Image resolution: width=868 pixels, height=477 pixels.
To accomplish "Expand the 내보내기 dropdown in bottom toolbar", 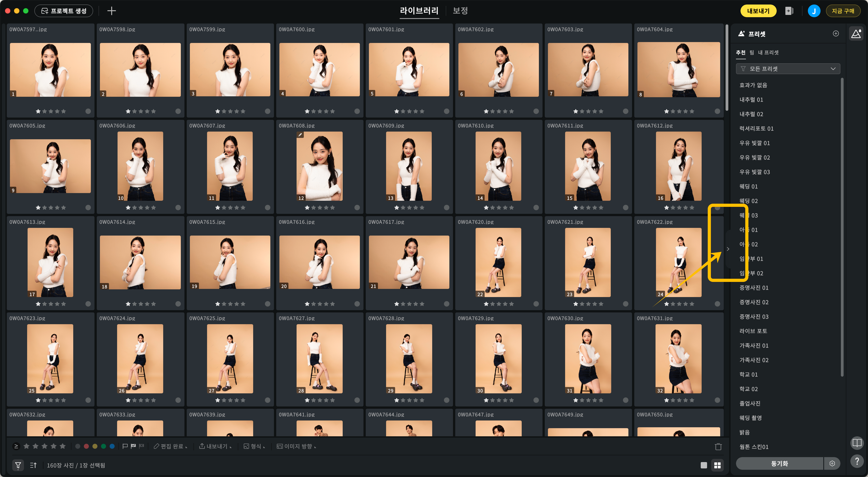I will click(x=216, y=446).
